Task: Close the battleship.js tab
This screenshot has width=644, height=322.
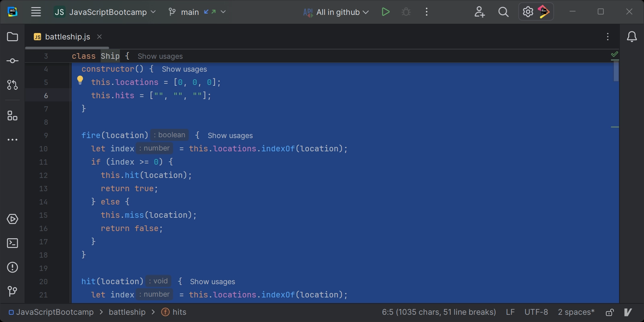Action: [99, 37]
